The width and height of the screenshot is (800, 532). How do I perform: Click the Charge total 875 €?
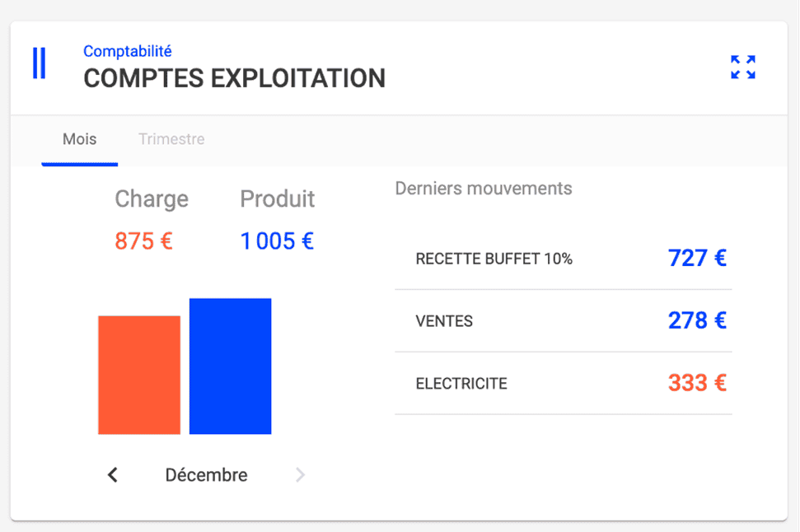[144, 241]
